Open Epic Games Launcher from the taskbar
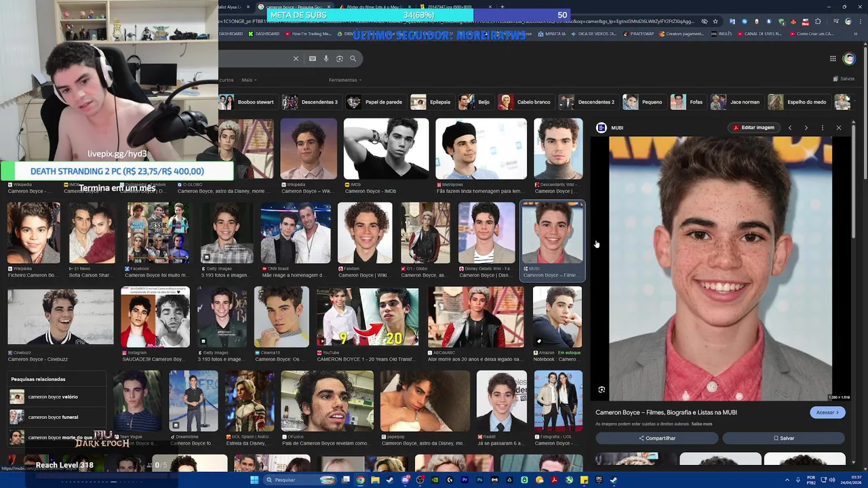The width and height of the screenshot is (868, 488). (599, 480)
